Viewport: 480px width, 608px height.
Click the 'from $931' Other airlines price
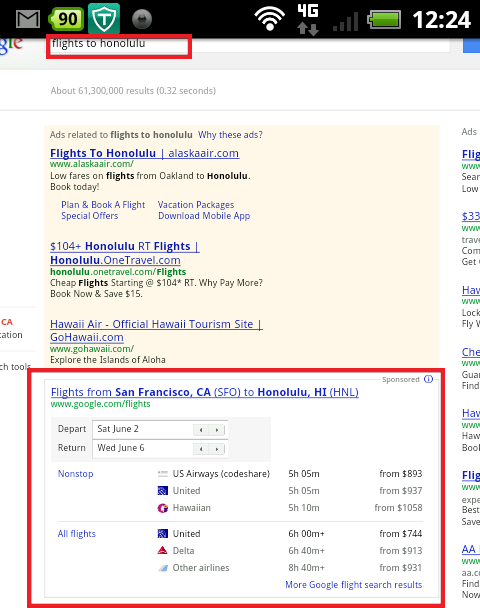[401, 568]
